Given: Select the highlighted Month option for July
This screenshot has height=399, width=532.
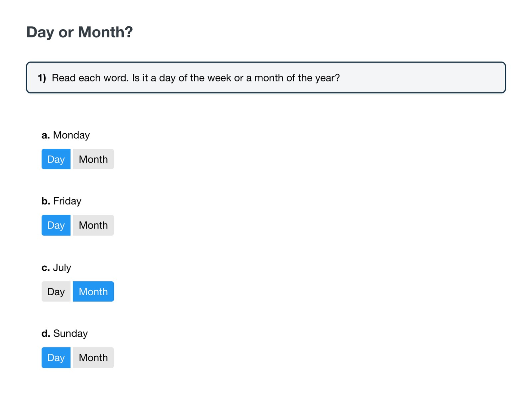Looking at the screenshot, I should (x=93, y=292).
